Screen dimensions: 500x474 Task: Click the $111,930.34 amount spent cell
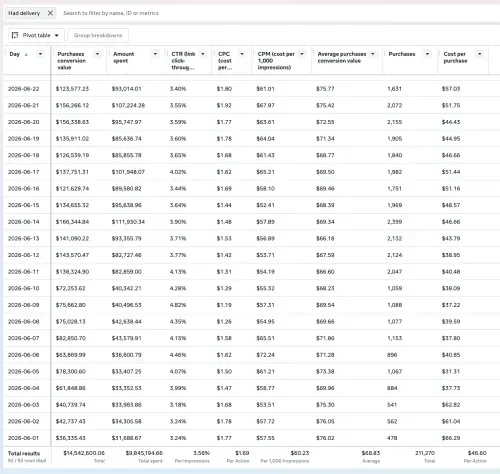128,222
